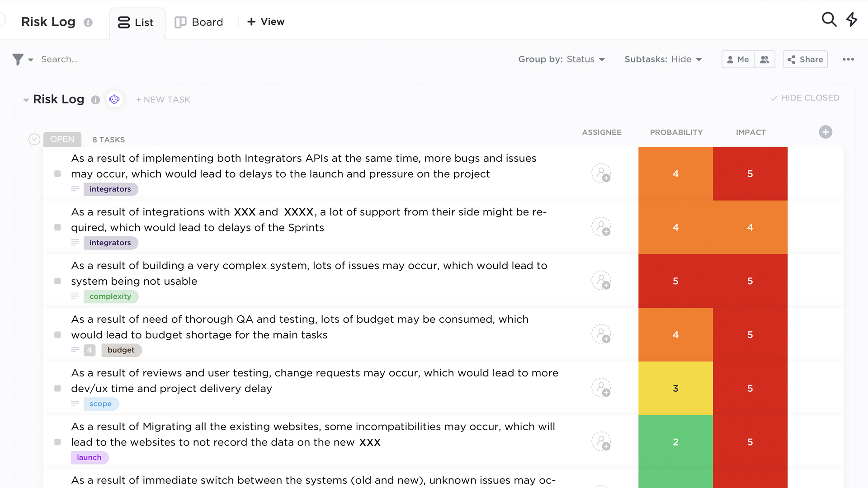
Task: Switch to the Board view tab
Action: [199, 22]
